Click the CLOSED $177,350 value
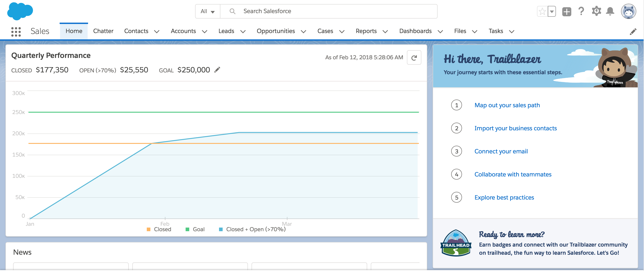This screenshot has width=644, height=271. (x=52, y=70)
